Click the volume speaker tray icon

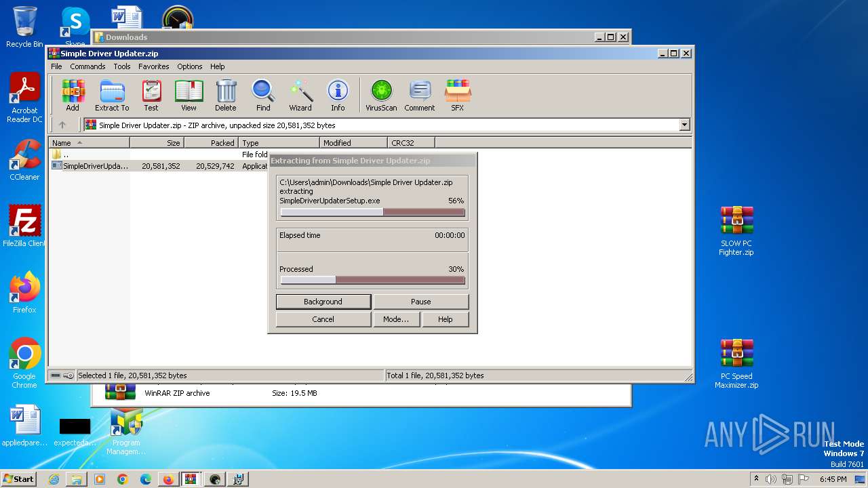(x=771, y=479)
